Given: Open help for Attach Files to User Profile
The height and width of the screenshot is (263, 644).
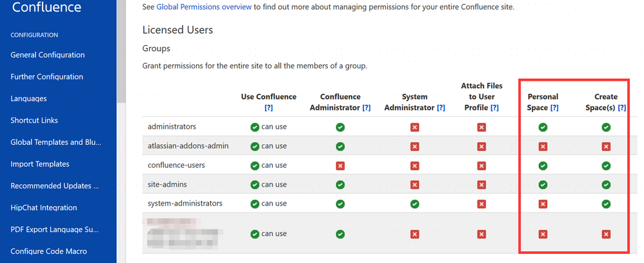Looking at the screenshot, I should (494, 107).
